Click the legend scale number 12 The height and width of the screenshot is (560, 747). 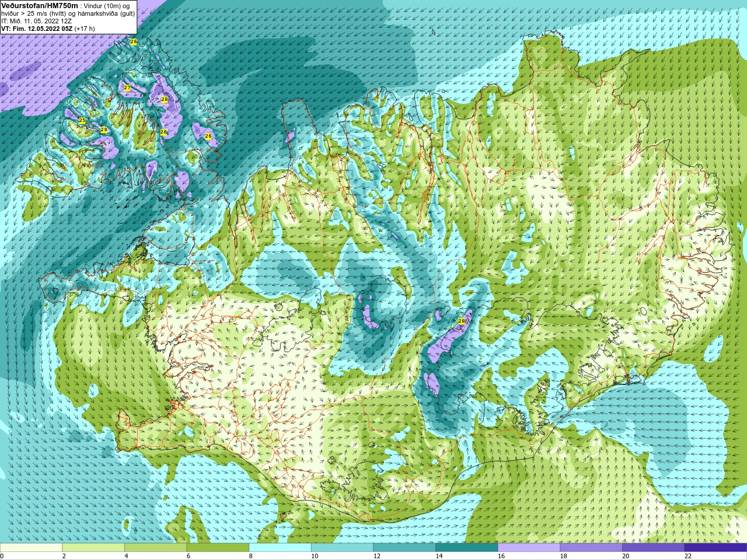pos(377,556)
